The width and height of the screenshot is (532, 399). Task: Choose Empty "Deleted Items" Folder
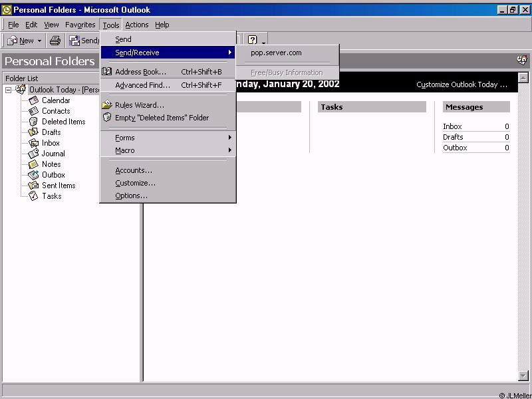[x=168, y=118]
